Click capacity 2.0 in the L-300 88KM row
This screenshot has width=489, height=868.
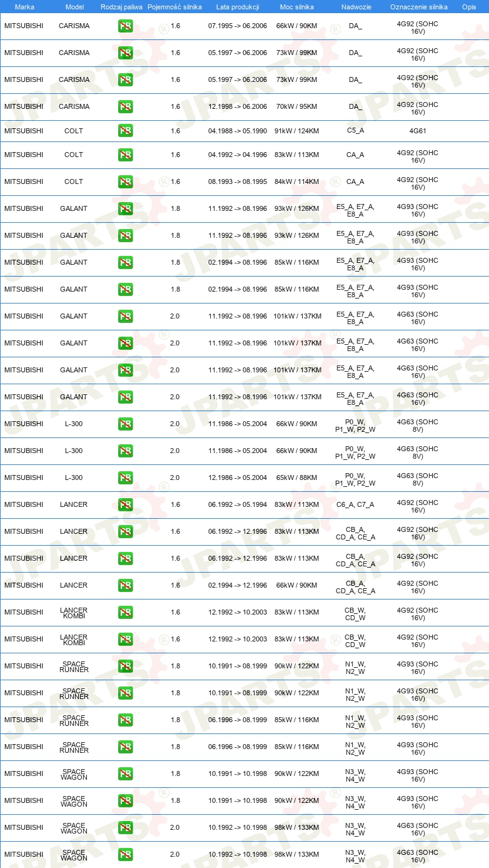pyautogui.click(x=175, y=477)
